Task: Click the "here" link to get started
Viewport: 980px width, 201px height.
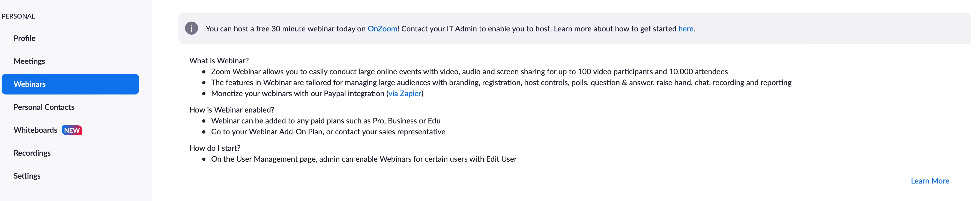Action: click(x=686, y=29)
